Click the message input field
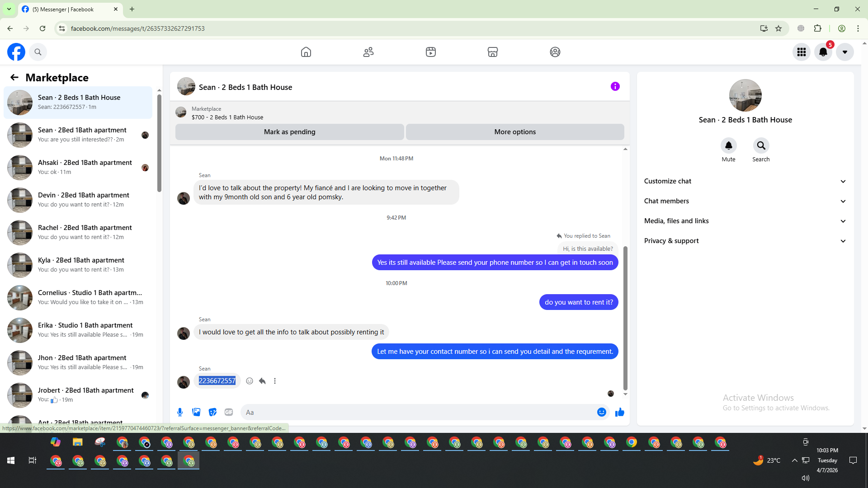This screenshot has height=488, width=868. [419, 412]
